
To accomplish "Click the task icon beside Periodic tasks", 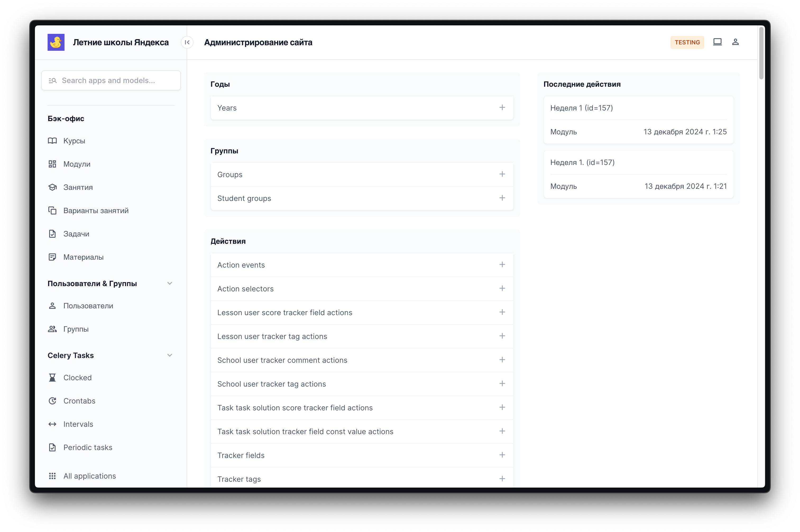I will click(52, 447).
